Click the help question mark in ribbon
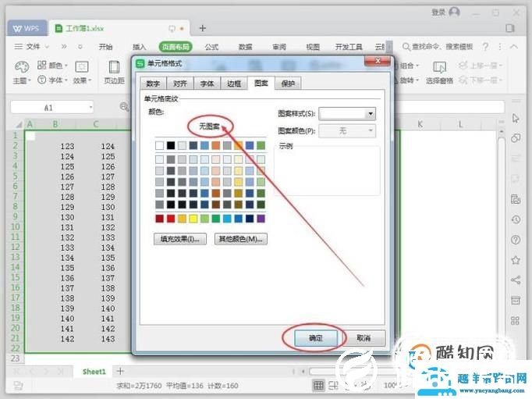The height and width of the screenshot is (399, 532). click(485, 47)
